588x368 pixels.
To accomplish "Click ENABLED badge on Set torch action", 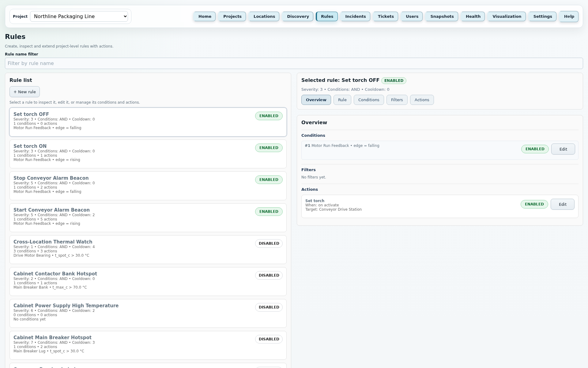I will coord(534,204).
